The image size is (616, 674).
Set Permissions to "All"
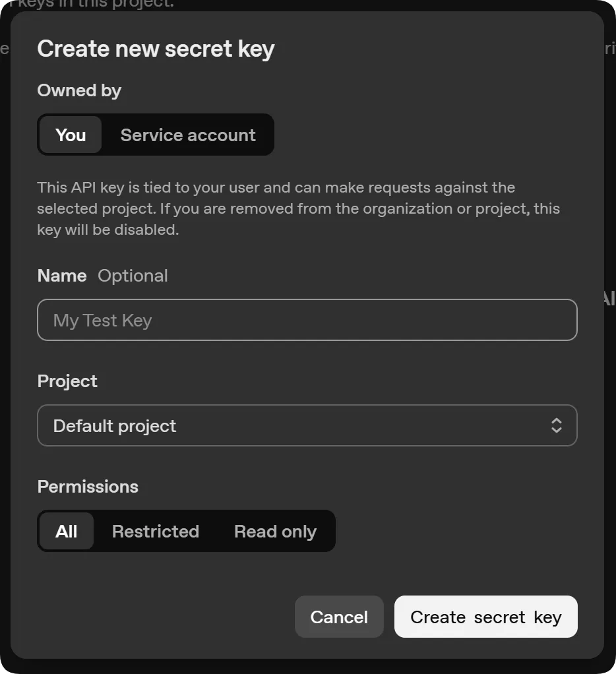tap(66, 531)
